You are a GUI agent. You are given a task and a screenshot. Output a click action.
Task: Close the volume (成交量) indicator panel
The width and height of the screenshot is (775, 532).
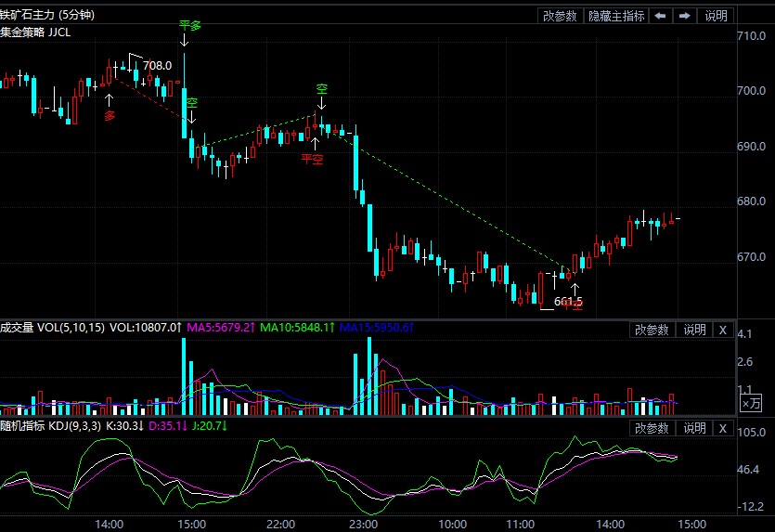tap(723, 330)
